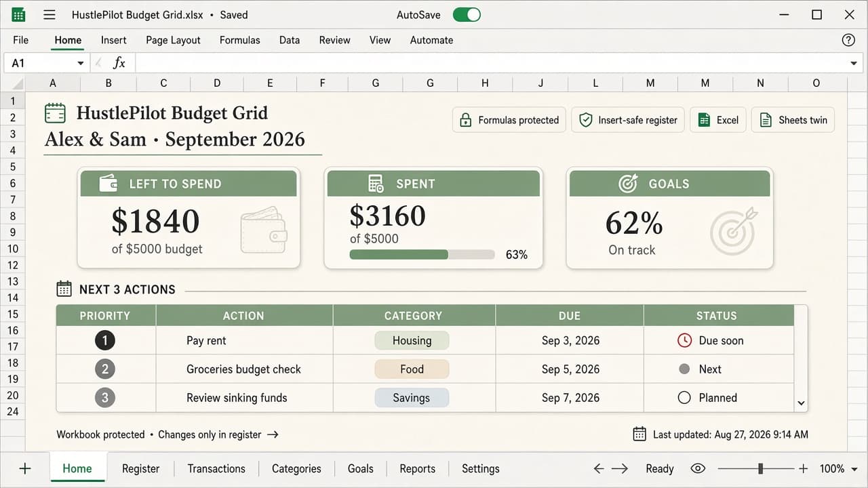Click the Planned status empty circle
Image resolution: width=868 pixels, height=488 pixels.
(684, 398)
